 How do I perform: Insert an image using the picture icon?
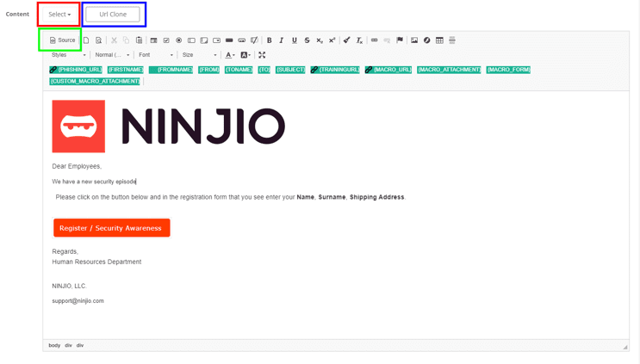[414, 40]
